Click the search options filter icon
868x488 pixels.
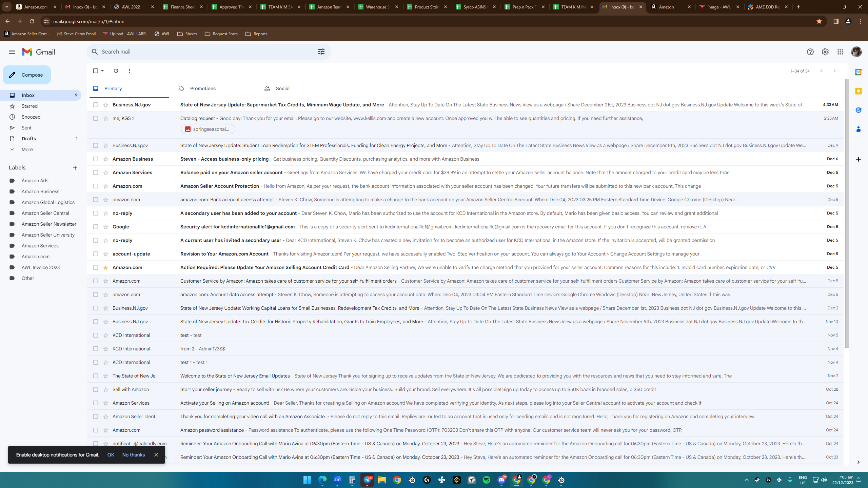(321, 52)
